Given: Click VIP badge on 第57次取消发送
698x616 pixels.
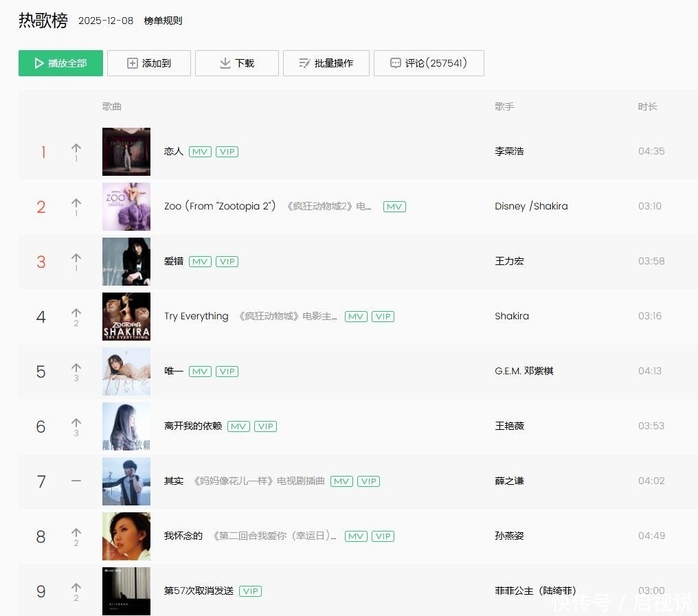Looking at the screenshot, I should 250,591.
